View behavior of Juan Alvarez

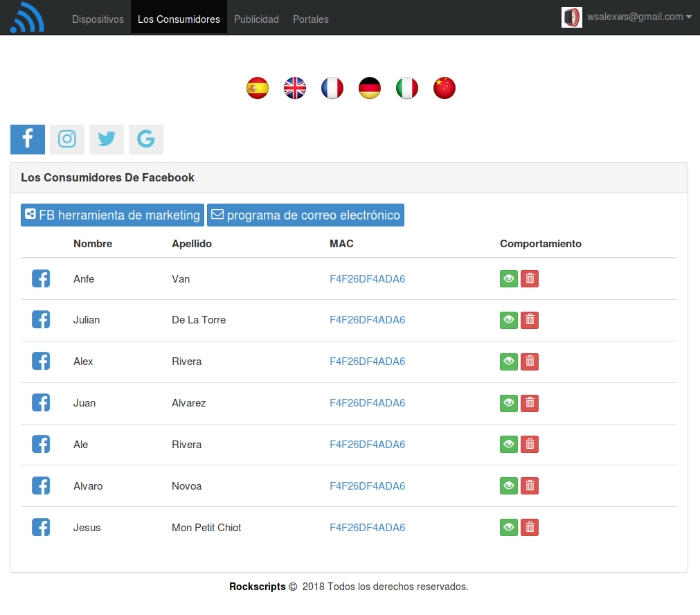(509, 403)
